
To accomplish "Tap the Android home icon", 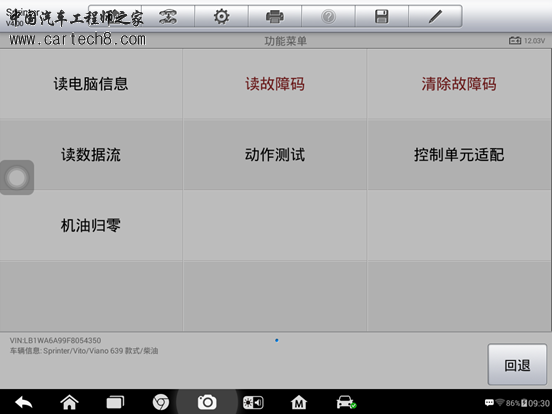I will pyautogui.click(x=69, y=402).
